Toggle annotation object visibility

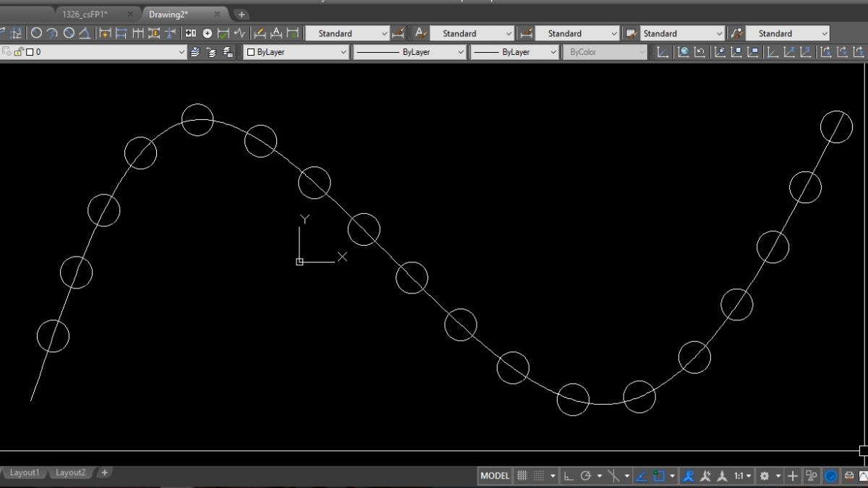click(689, 476)
